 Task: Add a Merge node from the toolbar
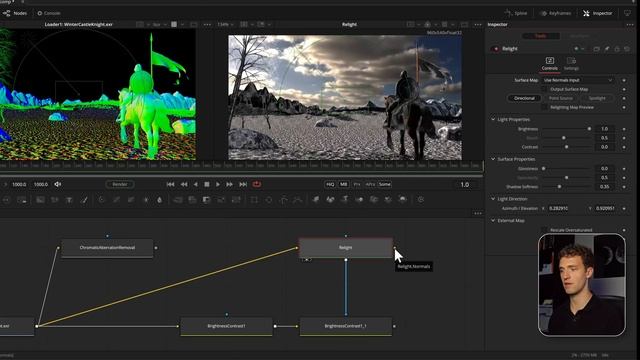pos(178,200)
